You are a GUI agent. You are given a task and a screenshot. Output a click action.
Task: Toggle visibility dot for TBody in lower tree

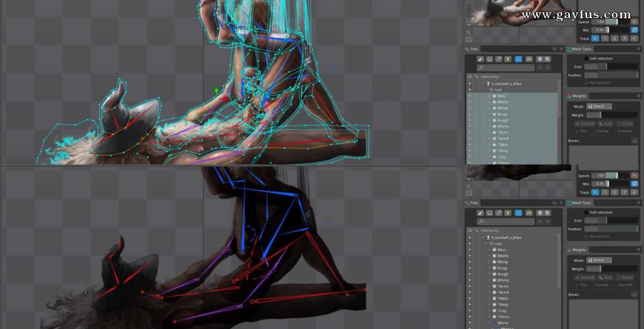point(469,305)
